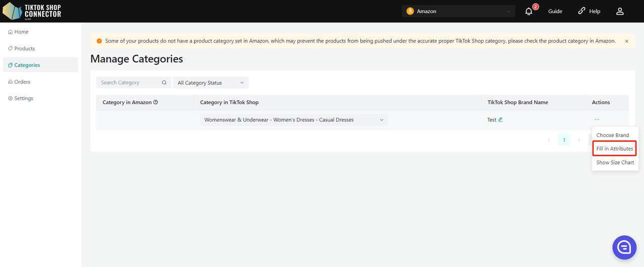Open the All Category Status filter
The width and height of the screenshot is (644, 267).
coord(210,83)
